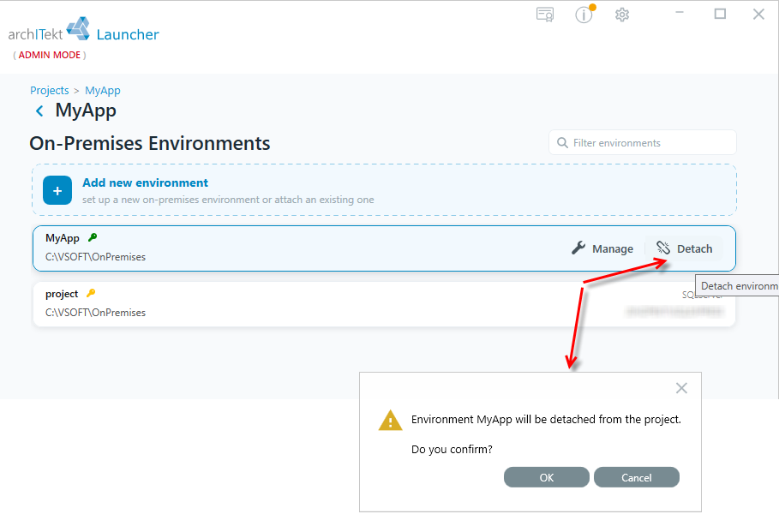Confirm detaching with the OK button

[547, 477]
